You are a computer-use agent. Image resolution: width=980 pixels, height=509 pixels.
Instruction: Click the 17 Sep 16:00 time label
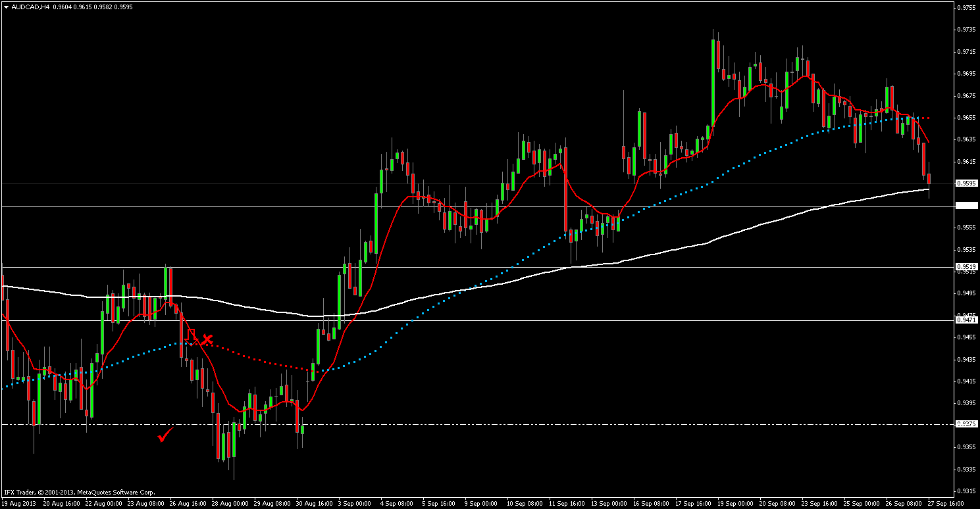(x=694, y=503)
